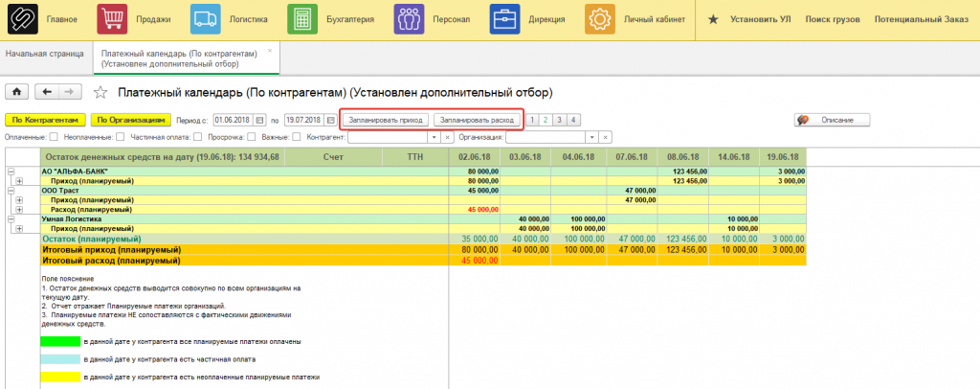980x389 pixels.
Task: Select page button 3
Action: pos(559,120)
